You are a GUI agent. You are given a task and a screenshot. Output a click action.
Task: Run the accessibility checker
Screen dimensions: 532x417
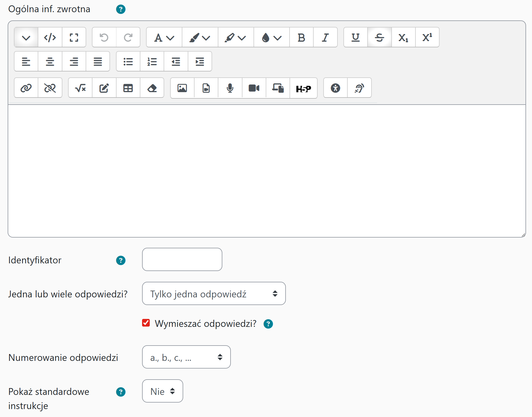point(335,88)
